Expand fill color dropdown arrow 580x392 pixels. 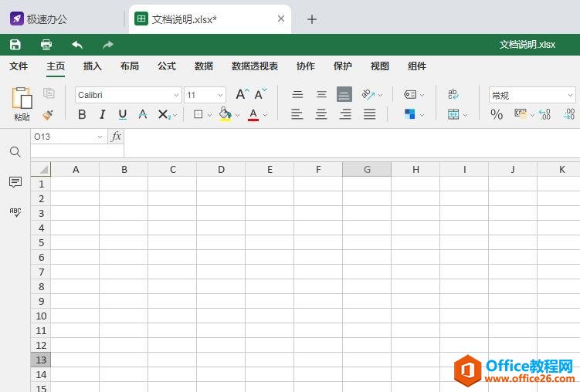point(237,115)
